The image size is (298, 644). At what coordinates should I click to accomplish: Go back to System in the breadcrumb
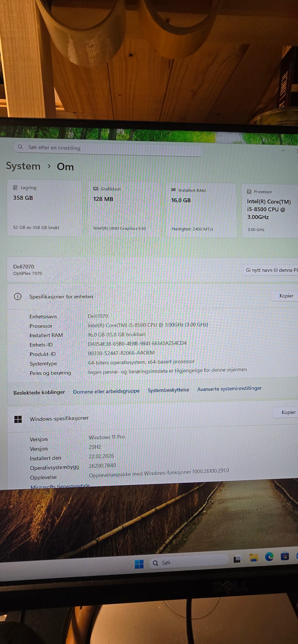coord(23,166)
